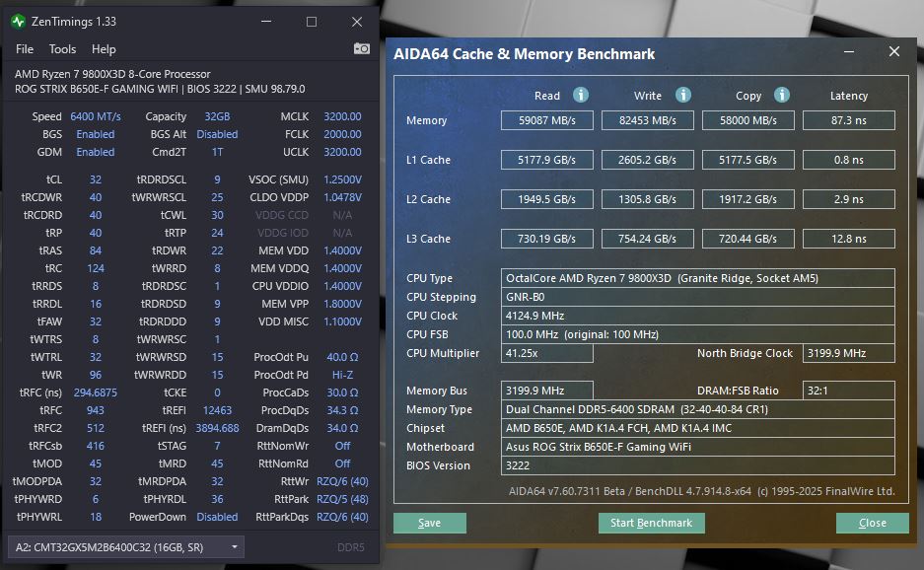Click the ZenTimings app logo icon
This screenshot has height=570, width=924.
19,22
